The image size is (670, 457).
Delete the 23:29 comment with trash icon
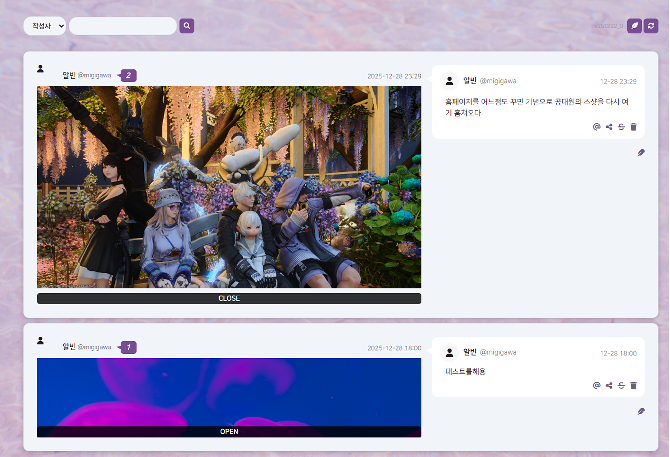coord(633,127)
